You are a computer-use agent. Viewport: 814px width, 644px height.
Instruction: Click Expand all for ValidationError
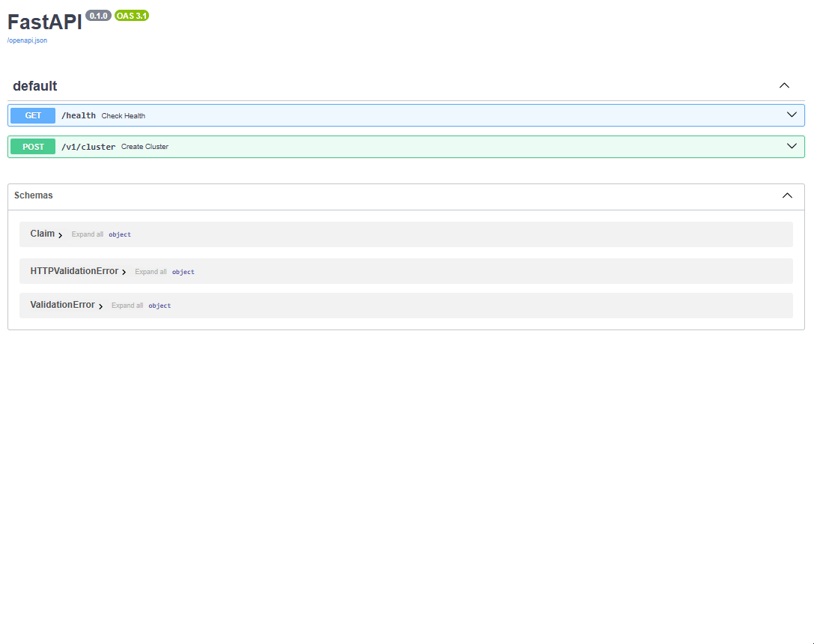click(x=127, y=306)
